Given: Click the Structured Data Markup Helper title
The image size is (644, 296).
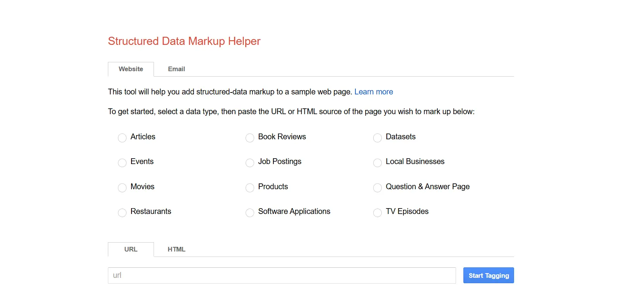Looking at the screenshot, I should coord(184,41).
